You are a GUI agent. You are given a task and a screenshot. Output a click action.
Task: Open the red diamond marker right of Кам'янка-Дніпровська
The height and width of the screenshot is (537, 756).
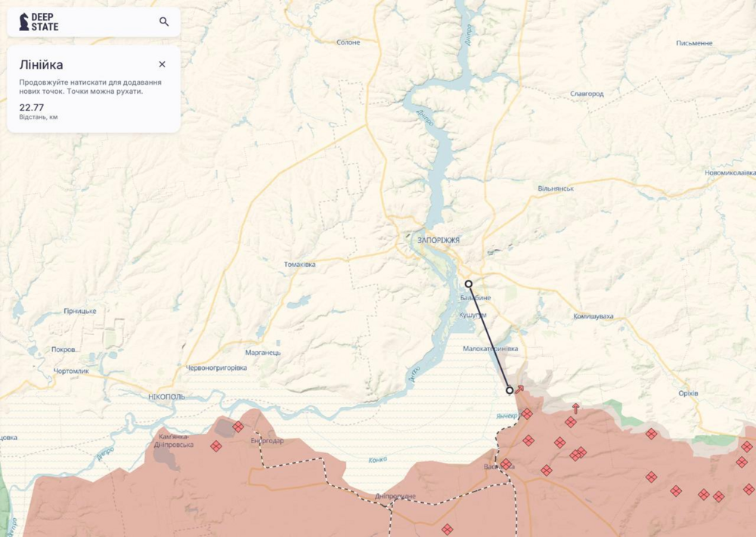pyautogui.click(x=216, y=445)
